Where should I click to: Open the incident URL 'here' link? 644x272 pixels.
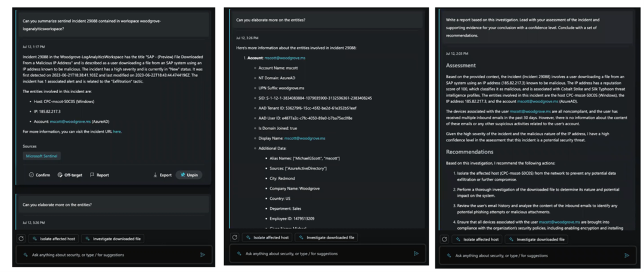pyautogui.click(x=117, y=131)
